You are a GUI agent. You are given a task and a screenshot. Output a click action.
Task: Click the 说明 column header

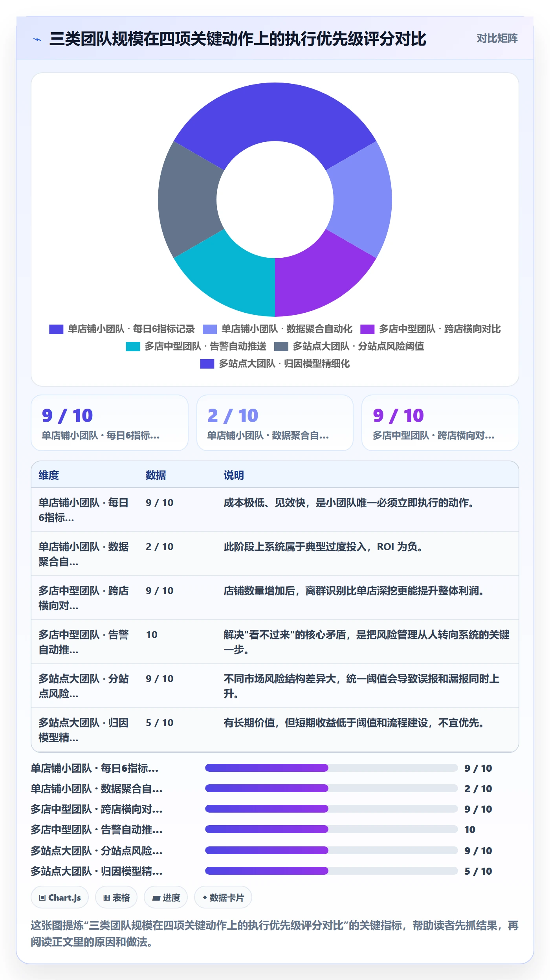tap(234, 475)
